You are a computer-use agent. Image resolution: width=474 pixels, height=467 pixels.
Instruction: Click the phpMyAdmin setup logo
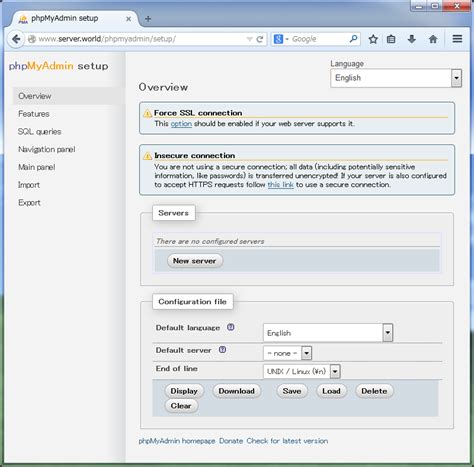(x=59, y=66)
